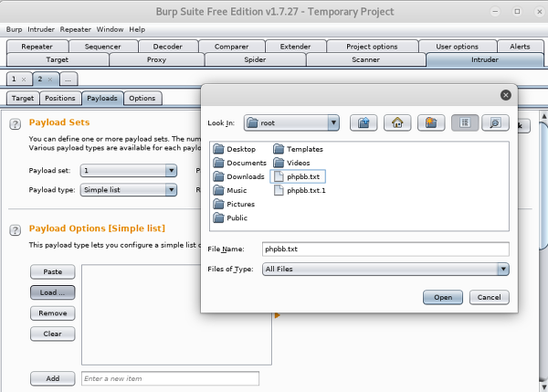This screenshot has height=392, width=548.
Task: Switch to the Repeater tab
Action: [x=37, y=47]
